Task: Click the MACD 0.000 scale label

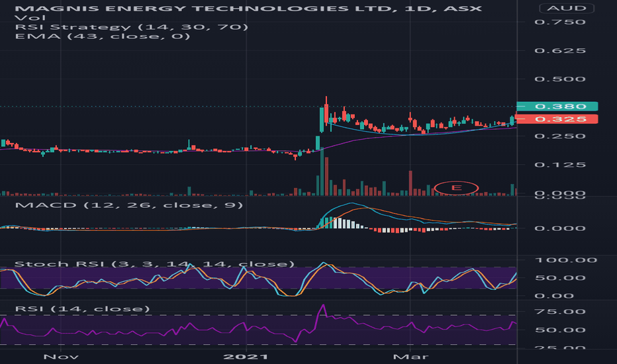Action: click(x=560, y=228)
